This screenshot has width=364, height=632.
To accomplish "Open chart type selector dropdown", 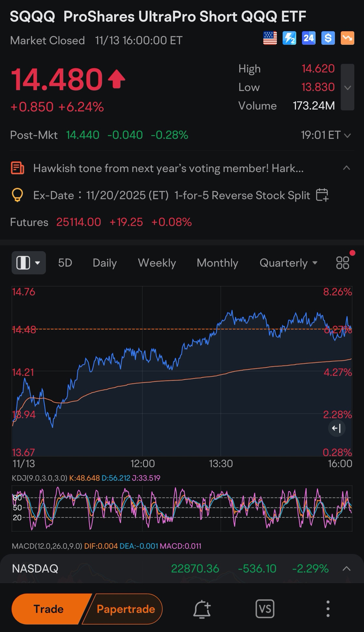I will 29,263.
